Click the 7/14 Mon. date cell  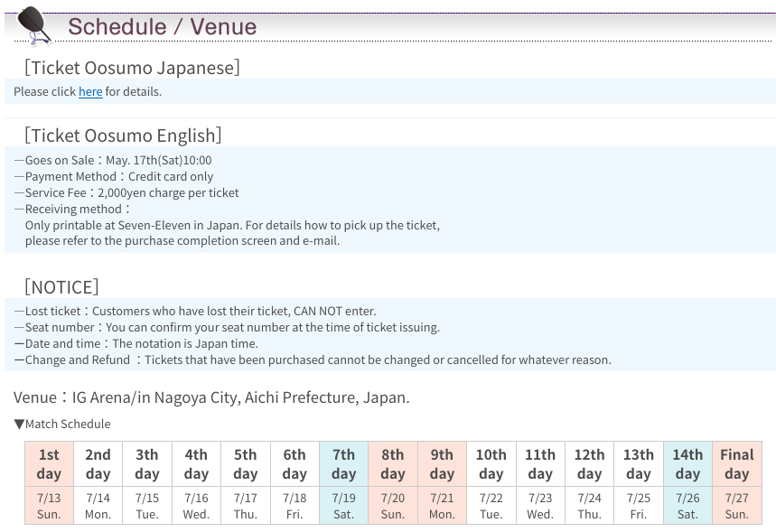(x=98, y=506)
